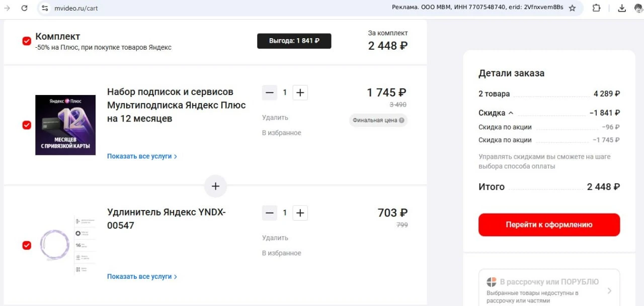This screenshot has height=306, width=644.
Task: Uncheck the Удлинитель Яндекс item checkbox
Action: pyautogui.click(x=27, y=245)
